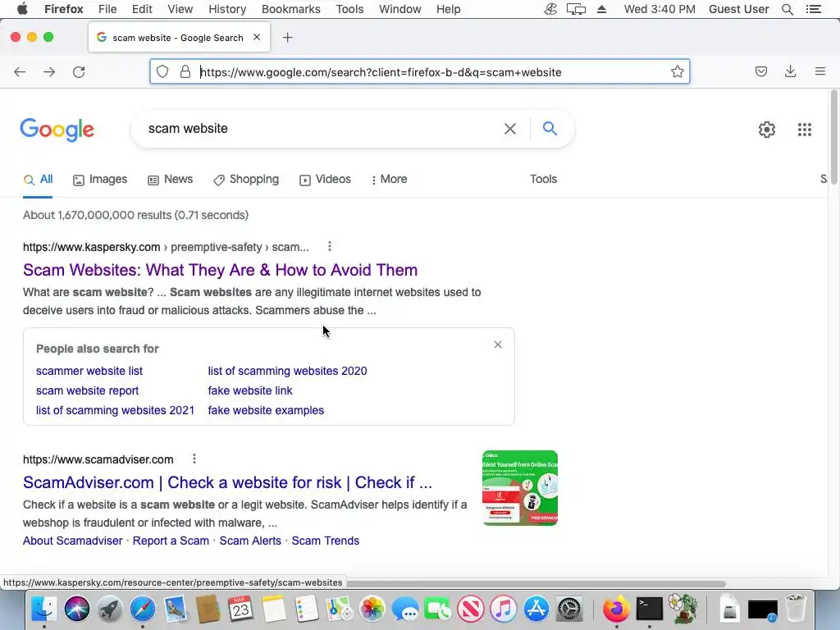Clear the Google search box with the X
This screenshot has height=630, width=840.
click(510, 129)
